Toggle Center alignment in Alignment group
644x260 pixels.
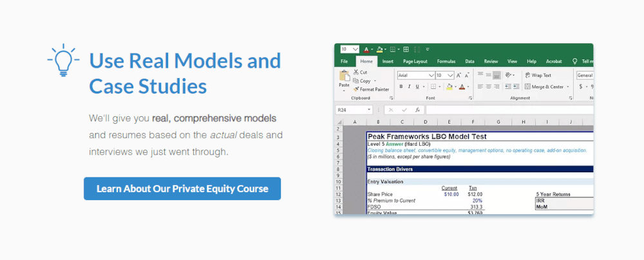pyautogui.click(x=488, y=87)
